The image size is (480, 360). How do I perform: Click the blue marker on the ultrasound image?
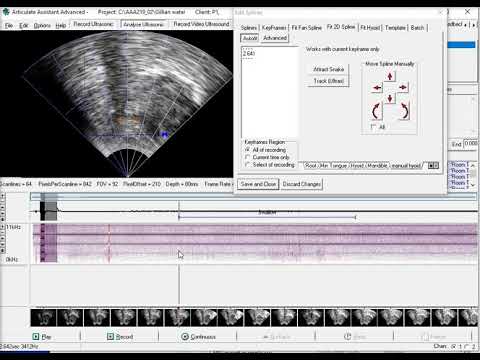pyautogui.click(x=164, y=134)
